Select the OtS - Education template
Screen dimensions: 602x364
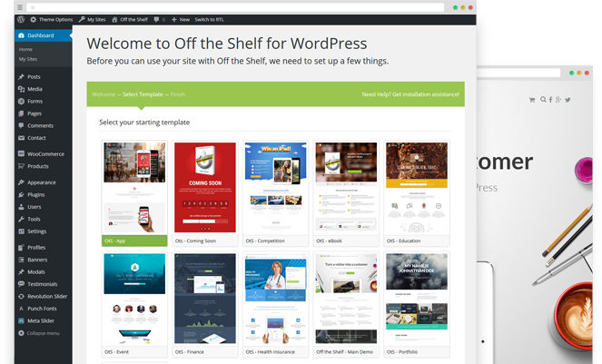point(417,193)
